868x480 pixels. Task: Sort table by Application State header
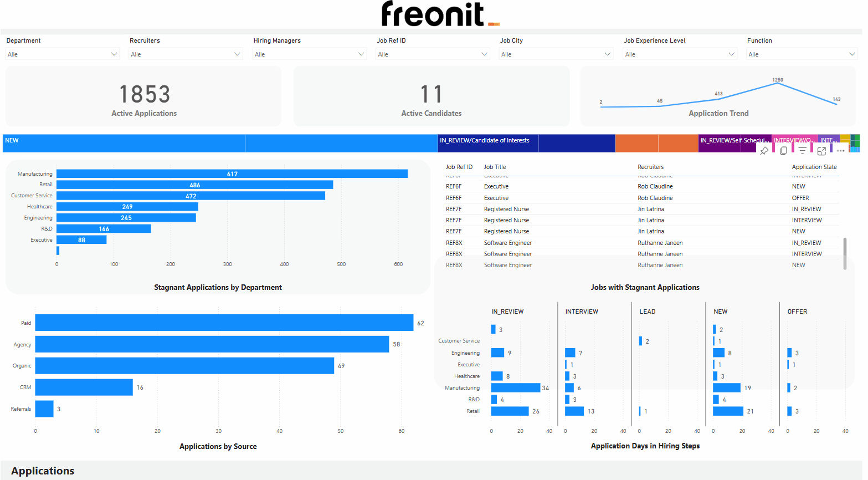pyautogui.click(x=814, y=167)
